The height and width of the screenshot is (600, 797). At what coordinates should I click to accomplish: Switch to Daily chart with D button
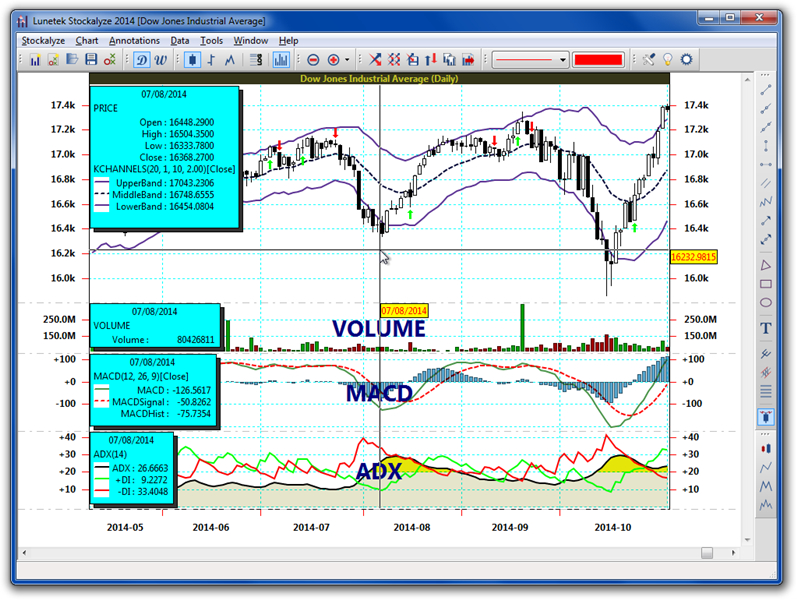coord(141,60)
